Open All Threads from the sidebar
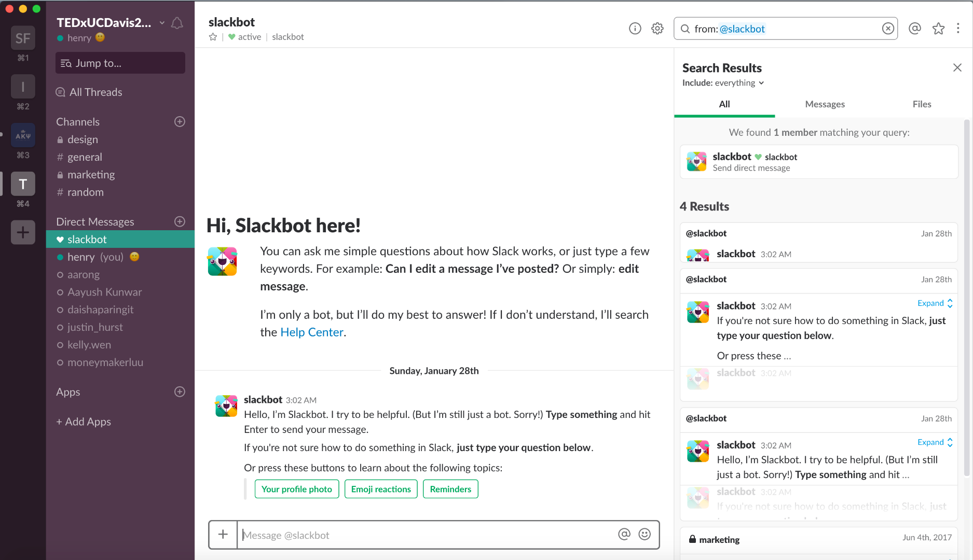973x560 pixels. click(95, 92)
